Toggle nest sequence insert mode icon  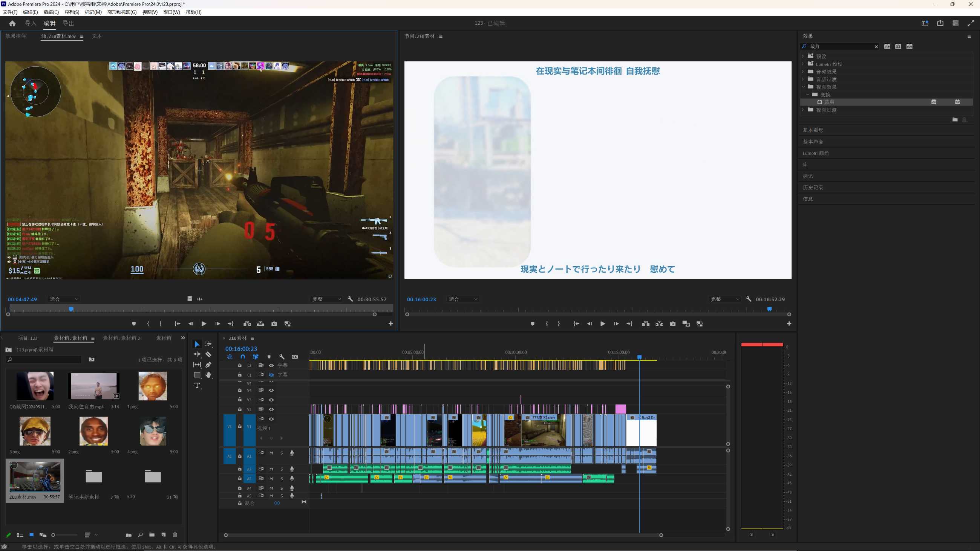pyautogui.click(x=230, y=357)
